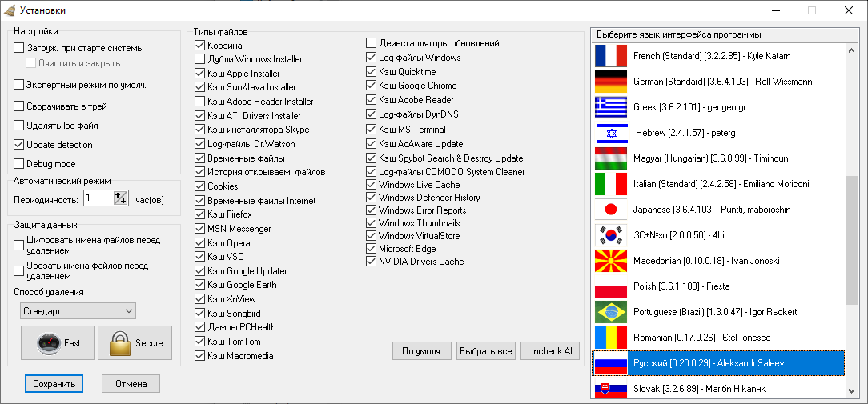868x404 pixels.
Task: Click the Brazilian flag icon
Action: point(611,311)
